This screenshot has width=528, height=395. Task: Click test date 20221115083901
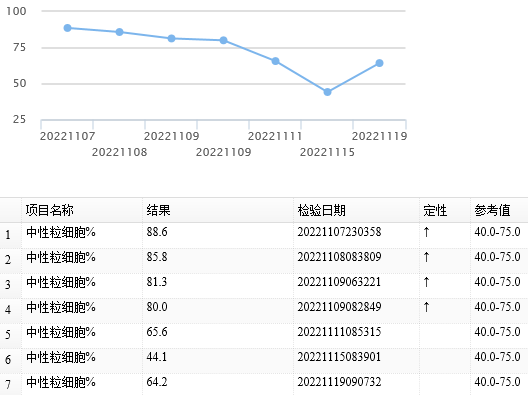pyautogui.click(x=339, y=357)
